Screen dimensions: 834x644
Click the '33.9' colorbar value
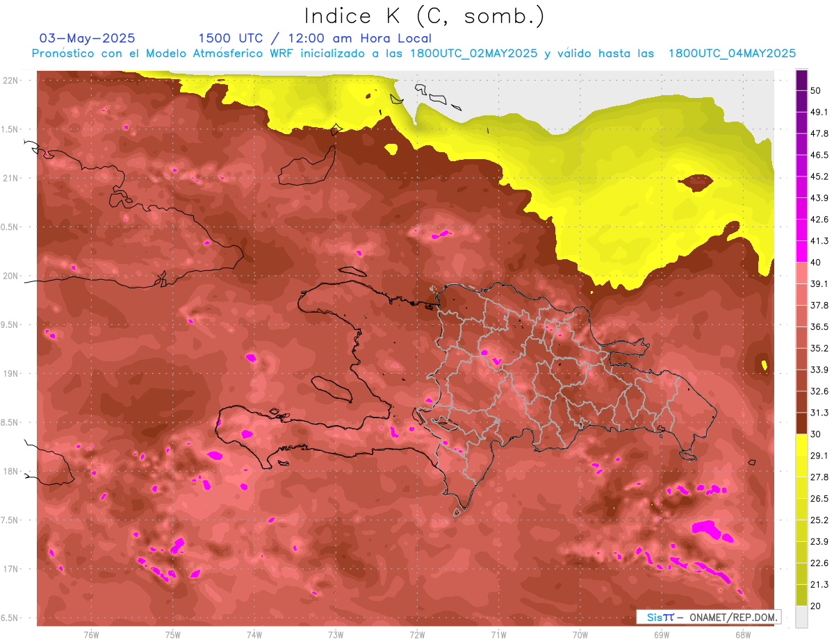pos(819,370)
